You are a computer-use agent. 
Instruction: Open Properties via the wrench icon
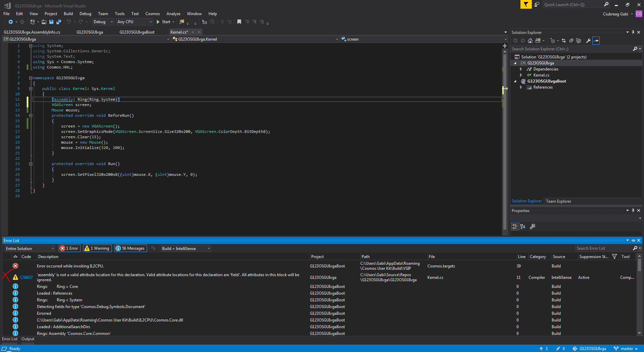coord(589,41)
